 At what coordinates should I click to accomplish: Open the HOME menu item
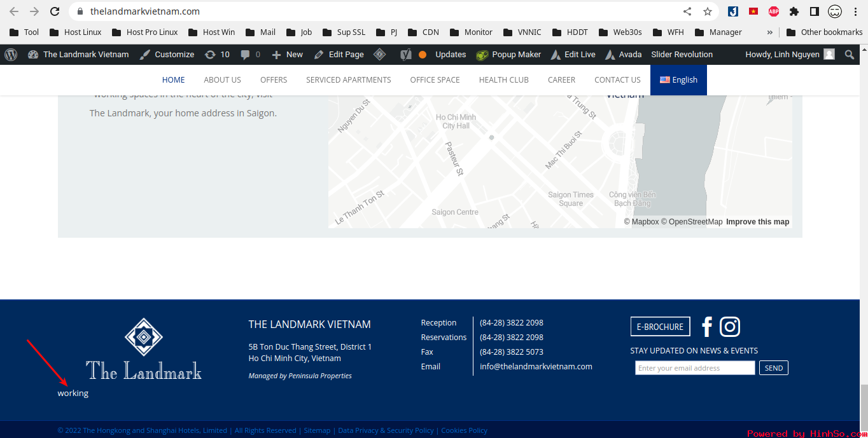[174, 80]
